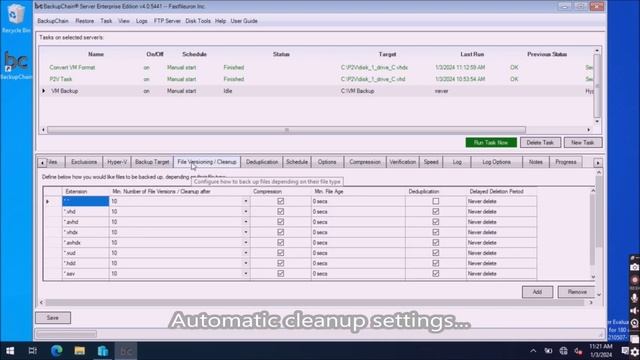Open Task View on the taskbar

(33, 351)
